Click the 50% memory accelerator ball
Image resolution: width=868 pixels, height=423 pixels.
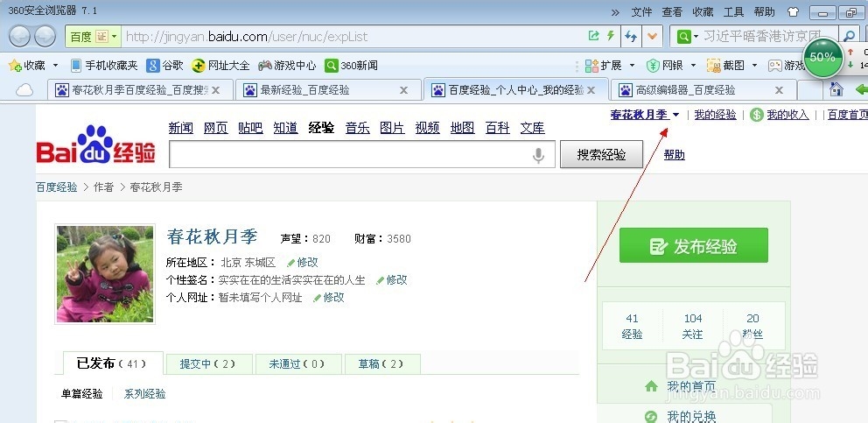[x=822, y=57]
